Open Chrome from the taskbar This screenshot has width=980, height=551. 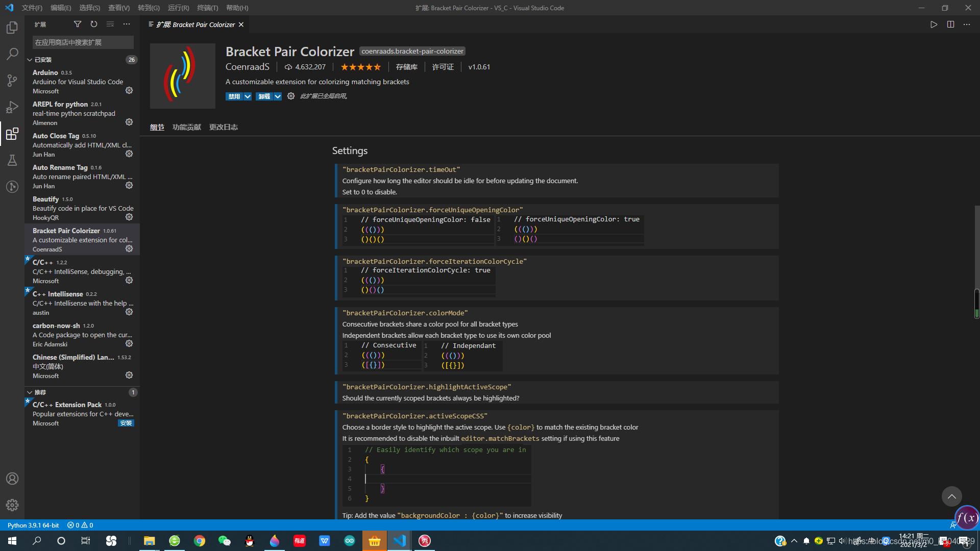(x=200, y=541)
